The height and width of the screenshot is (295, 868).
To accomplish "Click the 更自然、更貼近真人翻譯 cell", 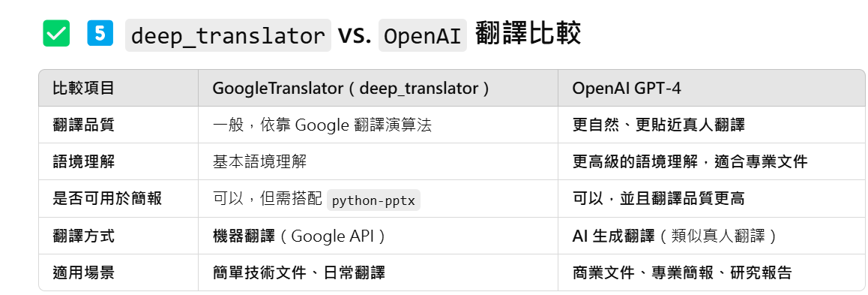I will (659, 125).
